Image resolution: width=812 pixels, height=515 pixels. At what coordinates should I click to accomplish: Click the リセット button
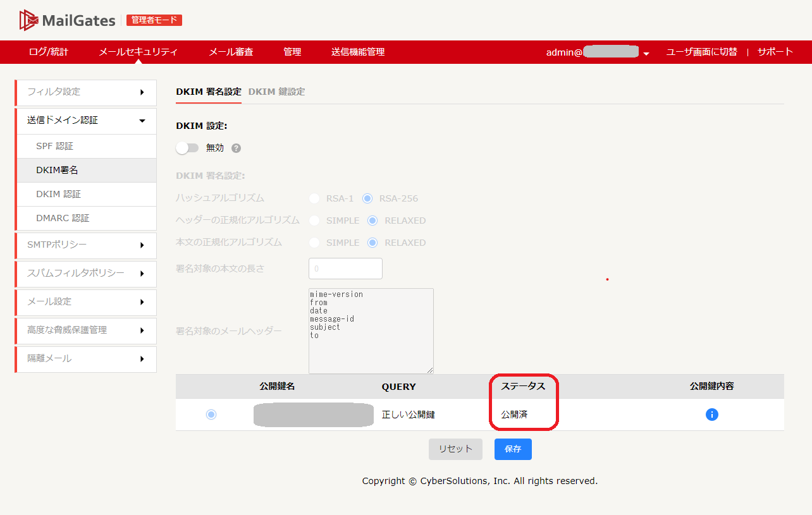455,449
